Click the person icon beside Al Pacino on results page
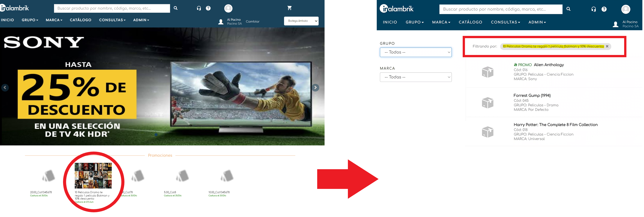 [x=616, y=24]
